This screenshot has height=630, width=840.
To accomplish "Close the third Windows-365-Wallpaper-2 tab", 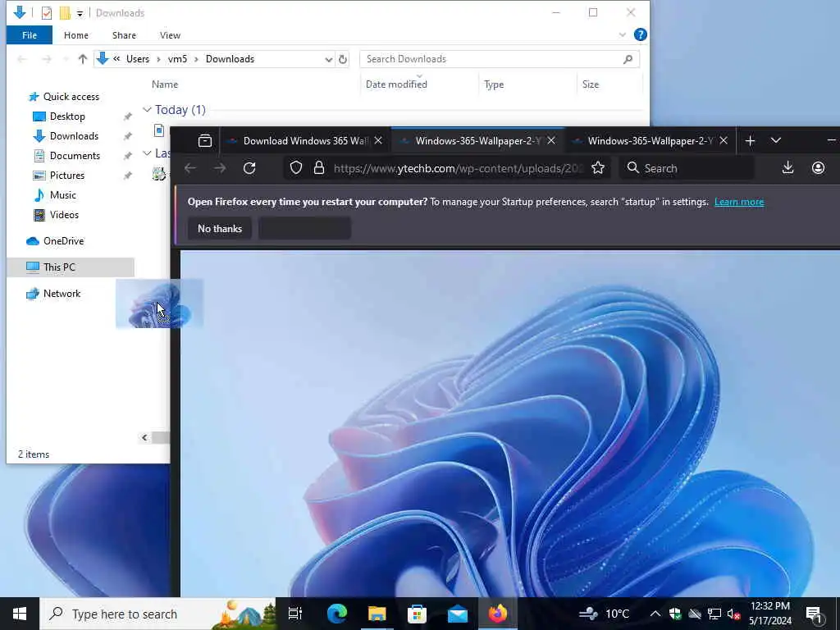I will click(724, 140).
